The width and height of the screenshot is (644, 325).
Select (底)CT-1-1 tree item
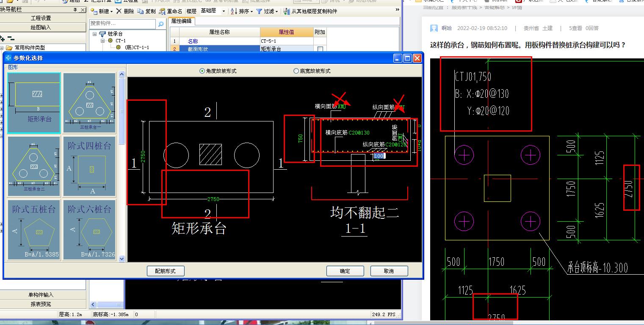click(137, 47)
